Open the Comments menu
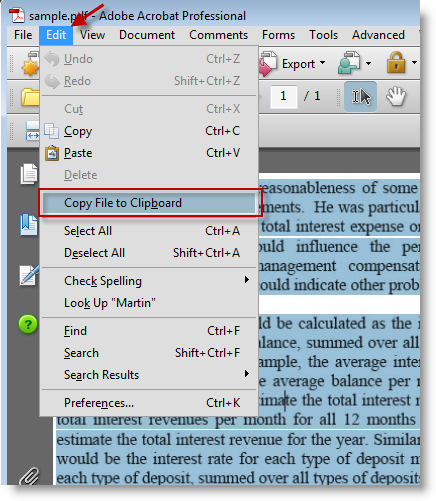 pyautogui.click(x=218, y=35)
